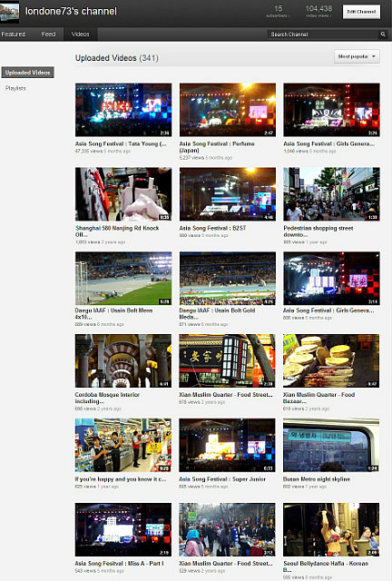Open Asia Song Festival Super Junior thumbnail

click(227, 445)
